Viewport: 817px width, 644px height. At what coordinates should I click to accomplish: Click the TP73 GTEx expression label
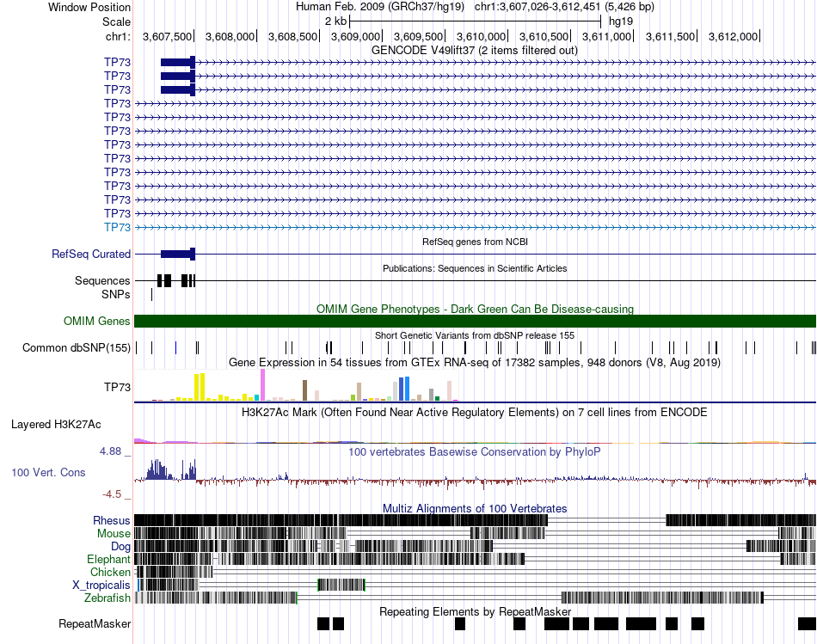[x=117, y=387]
